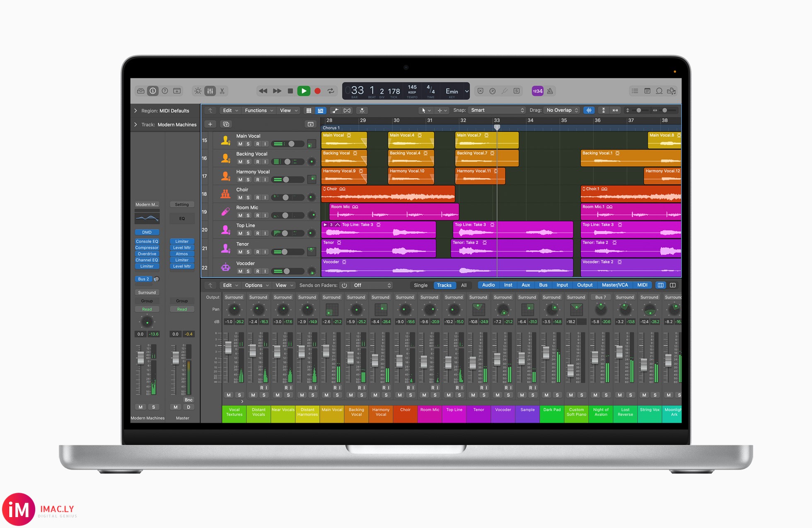Toggle the Master/VCA channel filter
The height and width of the screenshot is (528, 812).
(614, 285)
